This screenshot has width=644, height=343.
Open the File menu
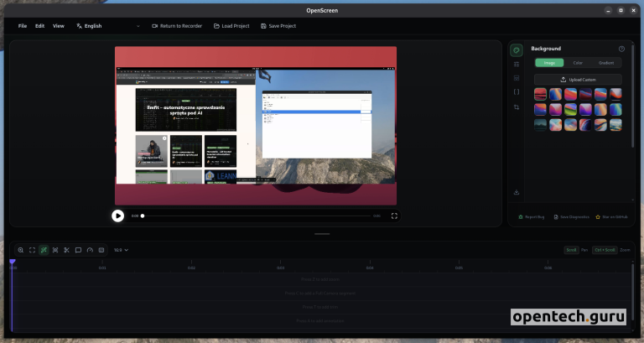click(23, 26)
